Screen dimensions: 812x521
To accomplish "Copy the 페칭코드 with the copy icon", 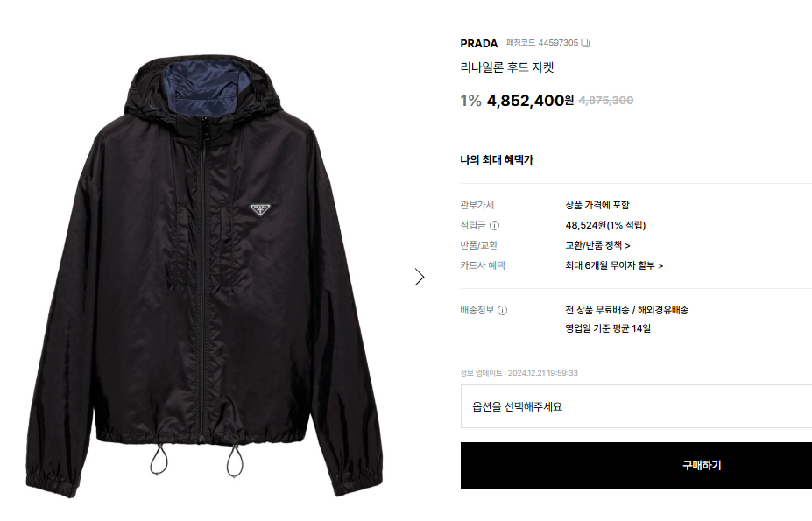I will point(585,43).
